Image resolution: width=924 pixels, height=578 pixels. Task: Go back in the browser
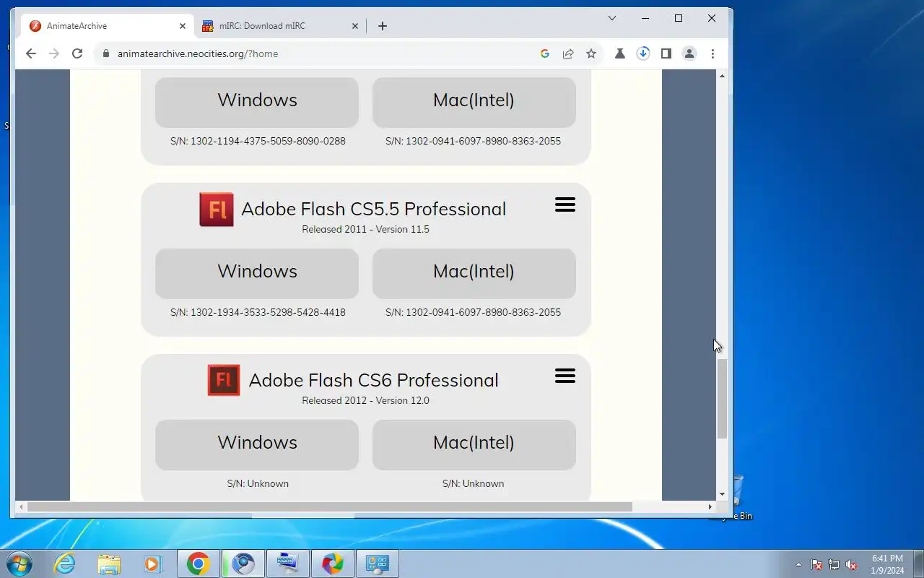[x=30, y=53]
